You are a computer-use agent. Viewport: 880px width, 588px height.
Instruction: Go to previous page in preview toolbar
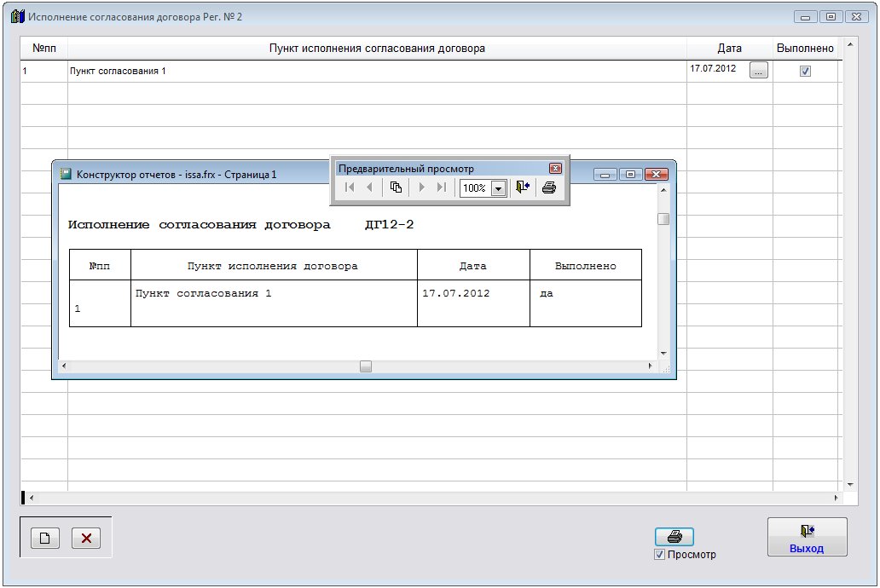[x=369, y=187]
